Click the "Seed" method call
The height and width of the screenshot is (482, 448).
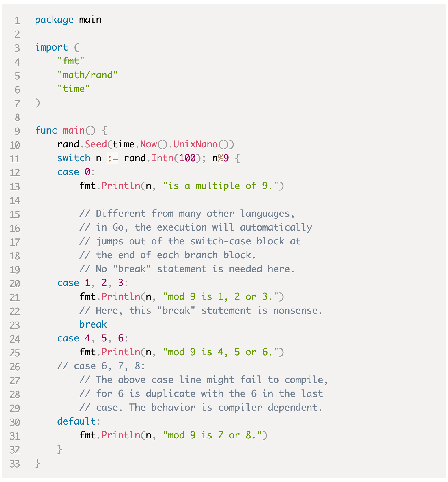pyautogui.click(x=96, y=145)
